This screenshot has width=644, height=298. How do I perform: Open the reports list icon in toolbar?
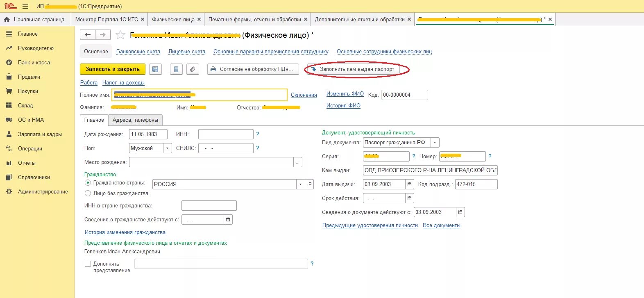176,69
